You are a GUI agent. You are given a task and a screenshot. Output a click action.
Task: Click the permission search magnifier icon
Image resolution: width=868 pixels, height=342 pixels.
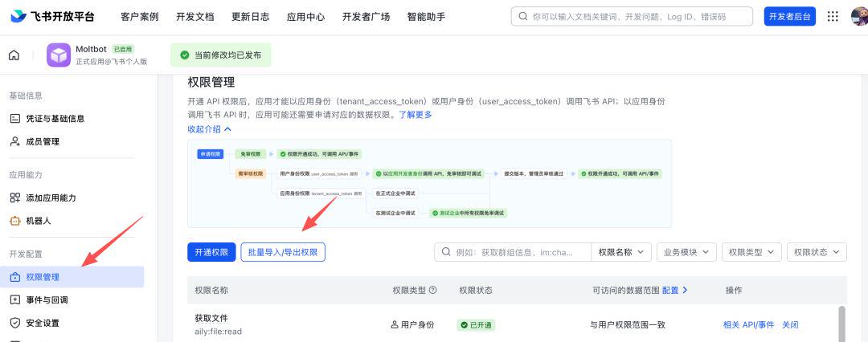pyautogui.click(x=446, y=252)
